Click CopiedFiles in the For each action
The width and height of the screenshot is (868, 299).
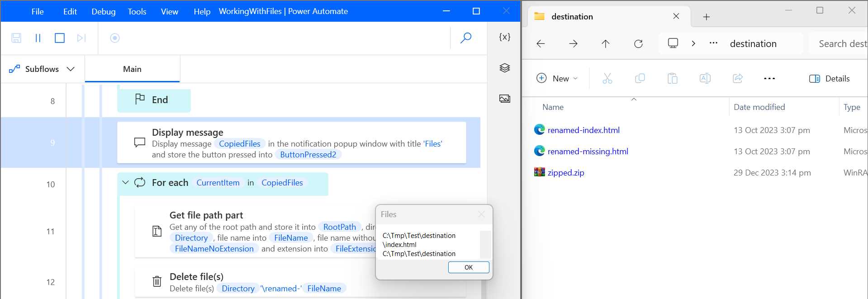(282, 183)
